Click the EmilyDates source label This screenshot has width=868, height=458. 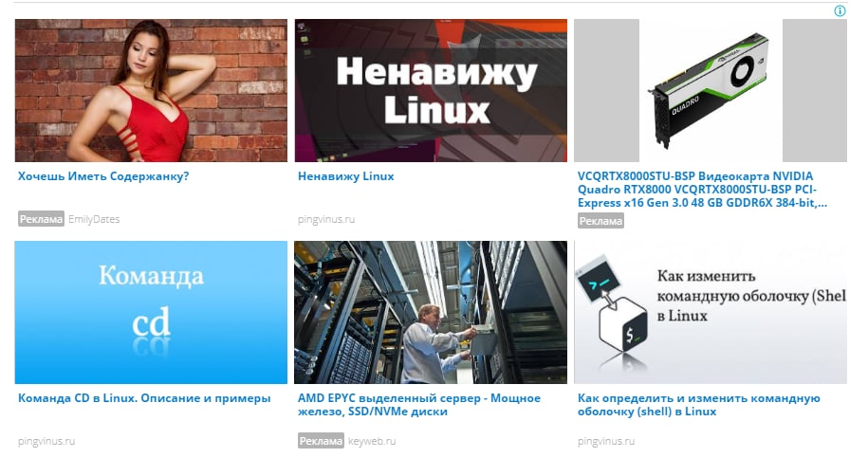pyautogui.click(x=94, y=219)
